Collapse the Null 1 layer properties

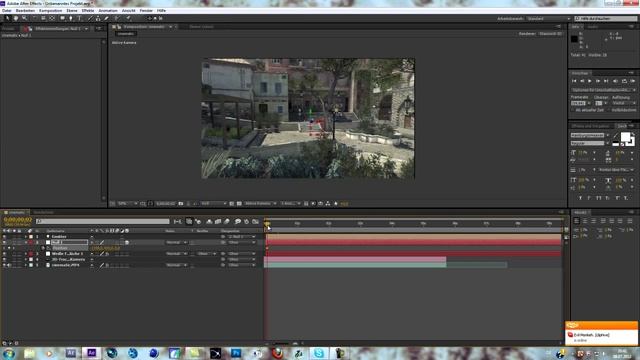click(x=26, y=242)
